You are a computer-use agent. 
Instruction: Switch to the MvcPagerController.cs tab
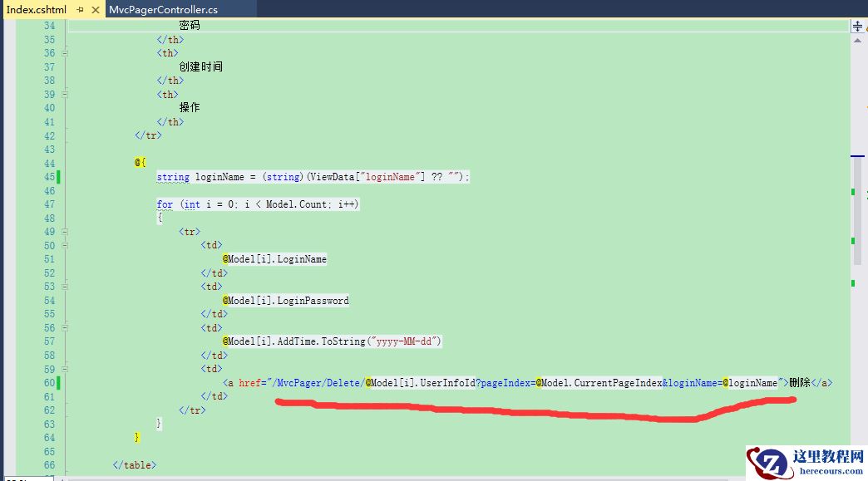pyautogui.click(x=163, y=9)
